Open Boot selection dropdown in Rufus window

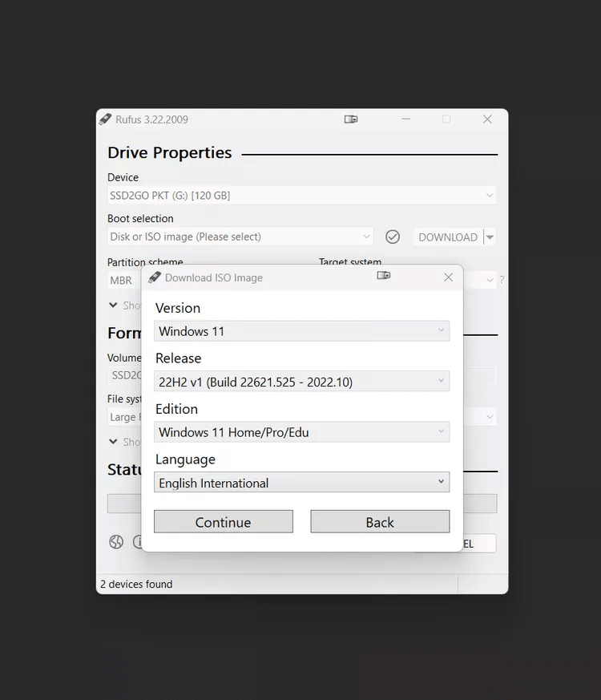coord(240,237)
